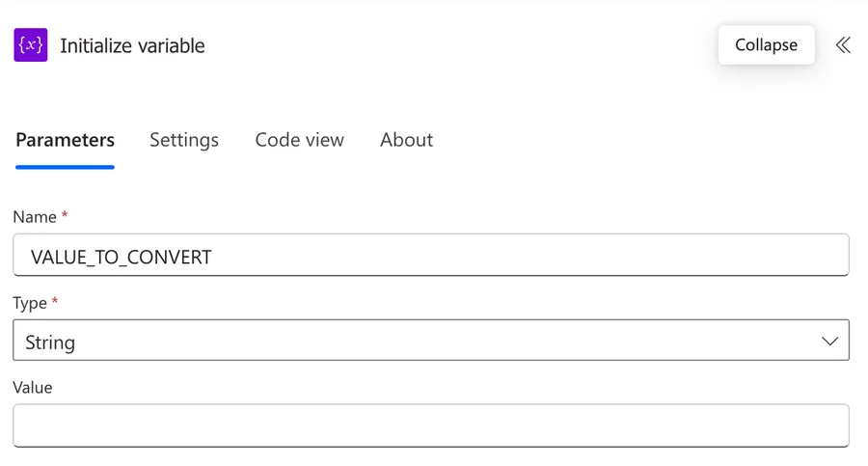Click the Name field label
The height and width of the screenshot is (466, 868).
(x=35, y=218)
